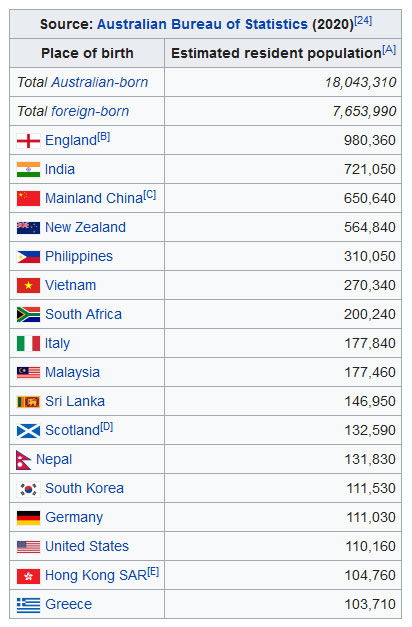This screenshot has width=412, height=627.
Task: Open footnote E beside Hong Kong SAR
Action: click(x=153, y=572)
